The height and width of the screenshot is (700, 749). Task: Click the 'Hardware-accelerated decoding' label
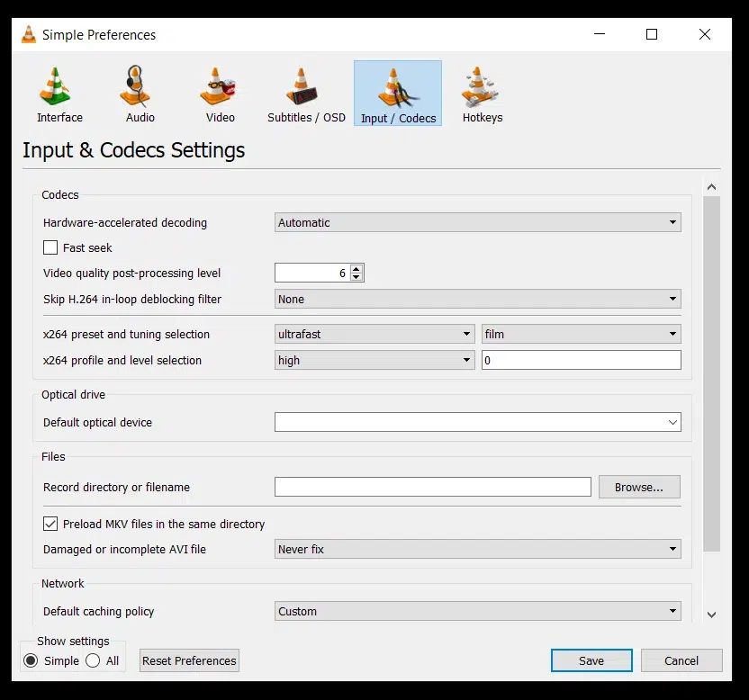(x=125, y=223)
